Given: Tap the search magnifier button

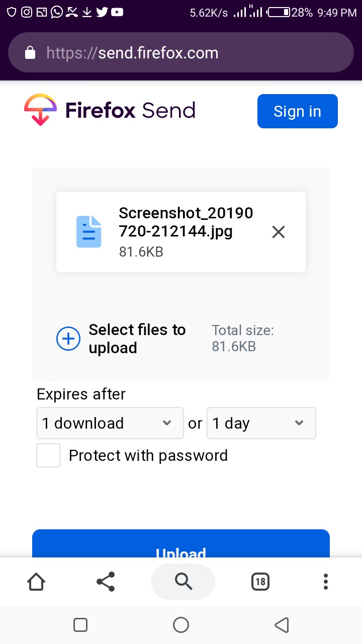Looking at the screenshot, I should pyautogui.click(x=183, y=582).
